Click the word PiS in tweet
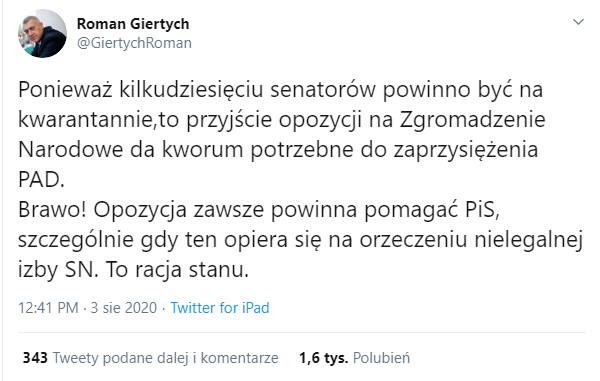The width and height of the screenshot is (600, 381). tap(483, 210)
